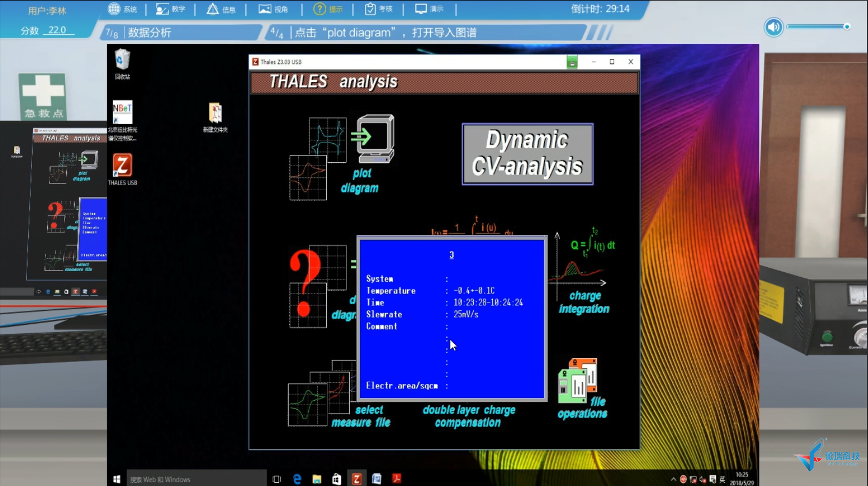Open File Explorer from the taskbar

pyautogui.click(x=317, y=479)
